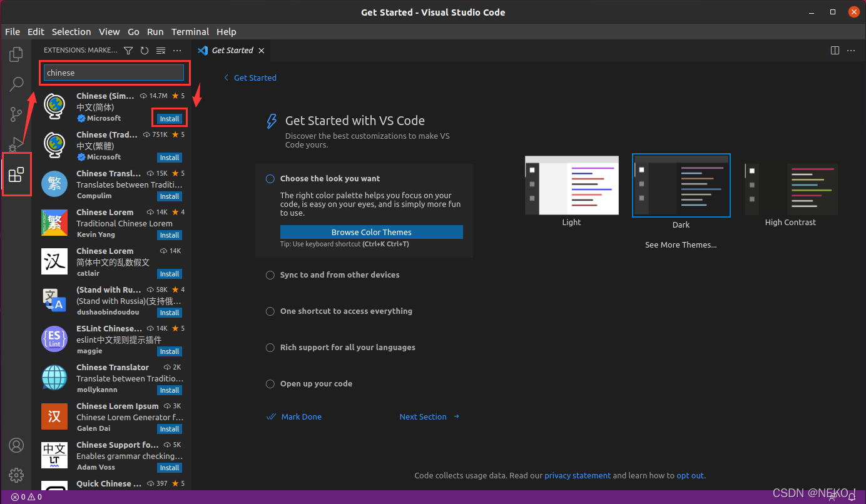Open Run and Debug view
866x504 pixels.
point(16,144)
